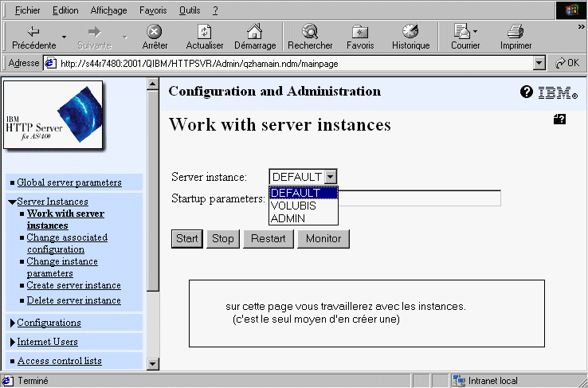Open Create server instance link
Image resolution: width=588 pixels, height=388 pixels.
pos(74,285)
